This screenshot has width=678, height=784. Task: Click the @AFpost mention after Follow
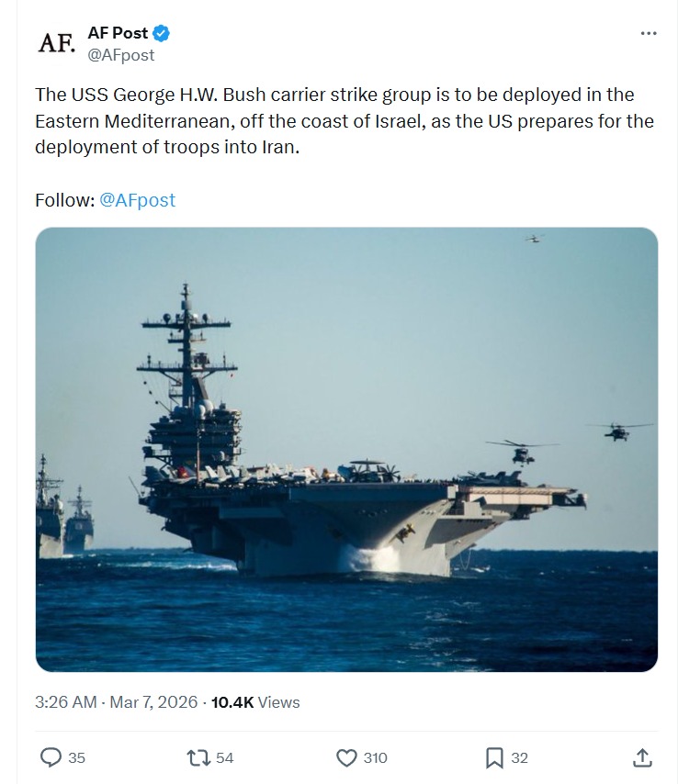pyautogui.click(x=137, y=200)
